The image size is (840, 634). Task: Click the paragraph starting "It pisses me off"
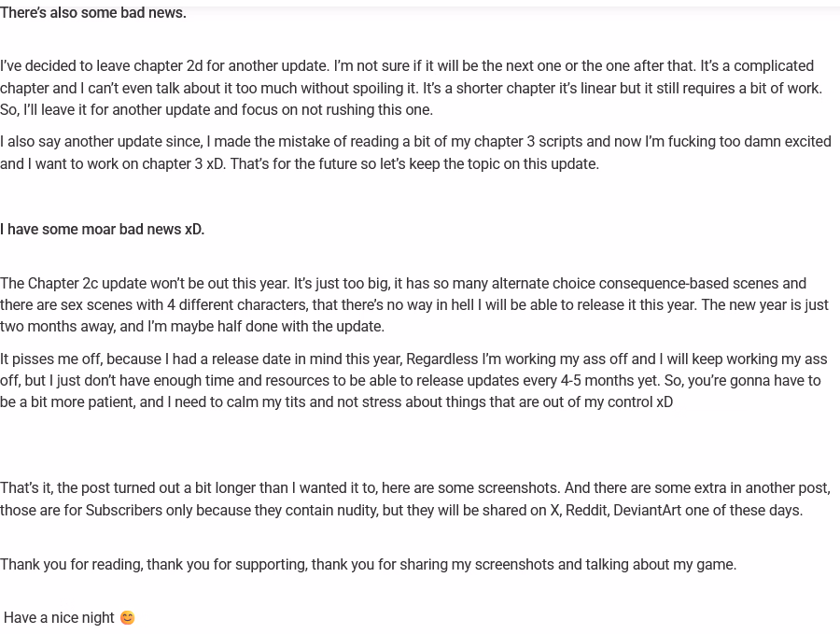tap(413, 380)
